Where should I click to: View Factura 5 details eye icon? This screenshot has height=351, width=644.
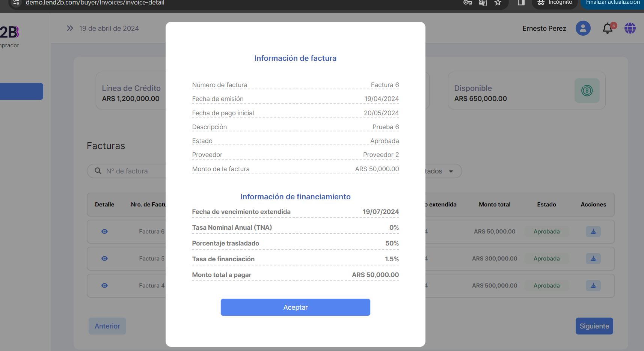point(104,259)
